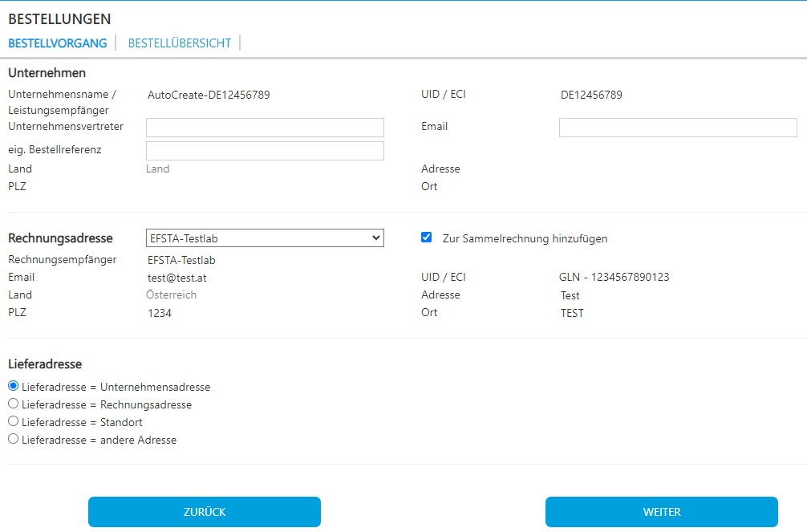This screenshot has height=532, width=807.
Task: Toggle the Zur Sammelrechnung hinzufügen checkbox
Action: point(427,238)
